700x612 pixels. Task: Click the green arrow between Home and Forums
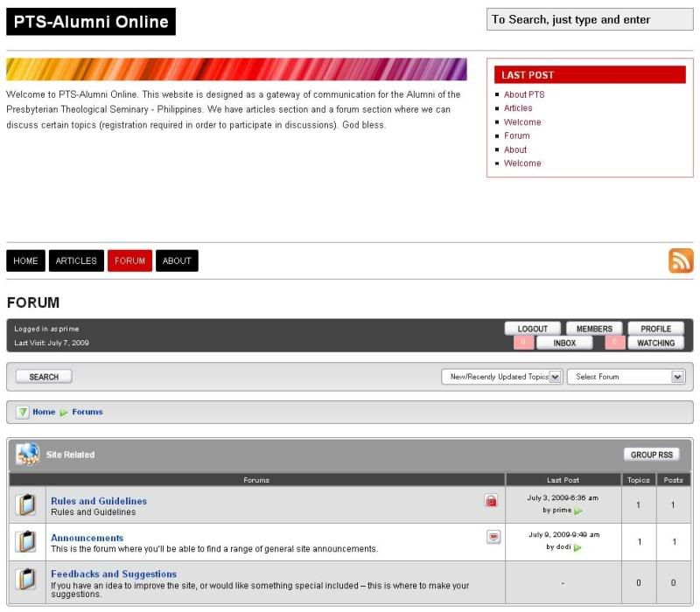tap(64, 412)
